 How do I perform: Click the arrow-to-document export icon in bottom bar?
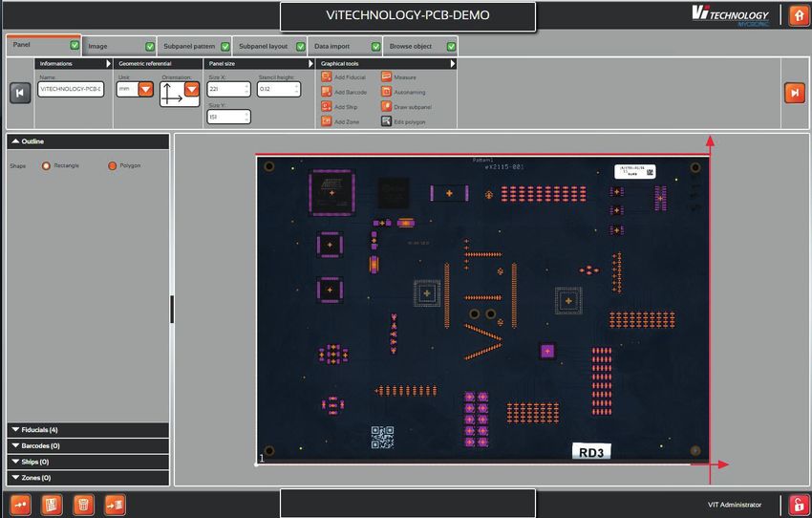pyautogui.click(x=115, y=505)
